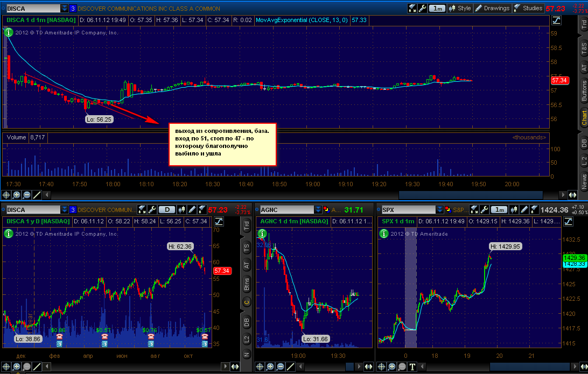Viewport: 588px width, 374px height.
Task: Open pencil drawings icon in SPX chart
Action: 524,210
